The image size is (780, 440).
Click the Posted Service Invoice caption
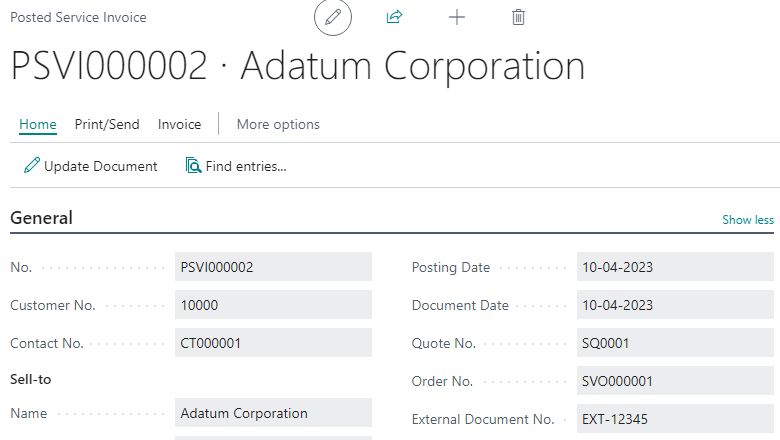[79, 17]
